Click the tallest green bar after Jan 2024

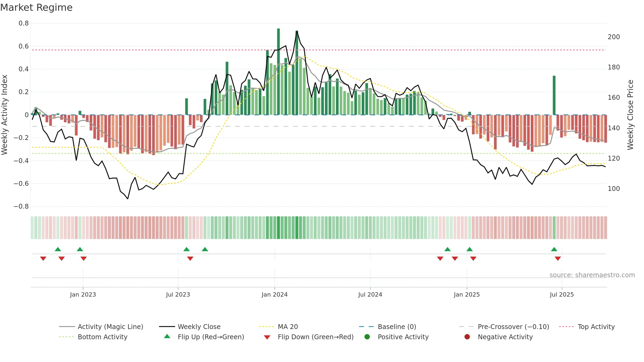tap(279, 72)
